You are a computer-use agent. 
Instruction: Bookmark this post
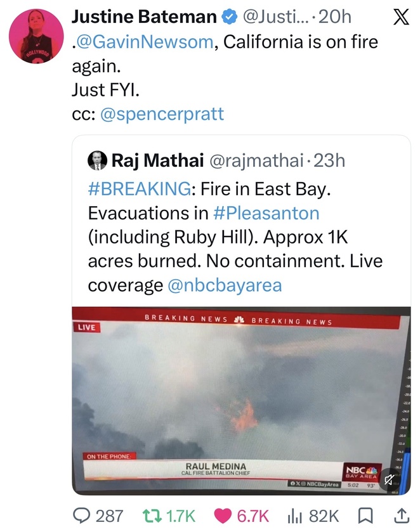(x=365, y=516)
